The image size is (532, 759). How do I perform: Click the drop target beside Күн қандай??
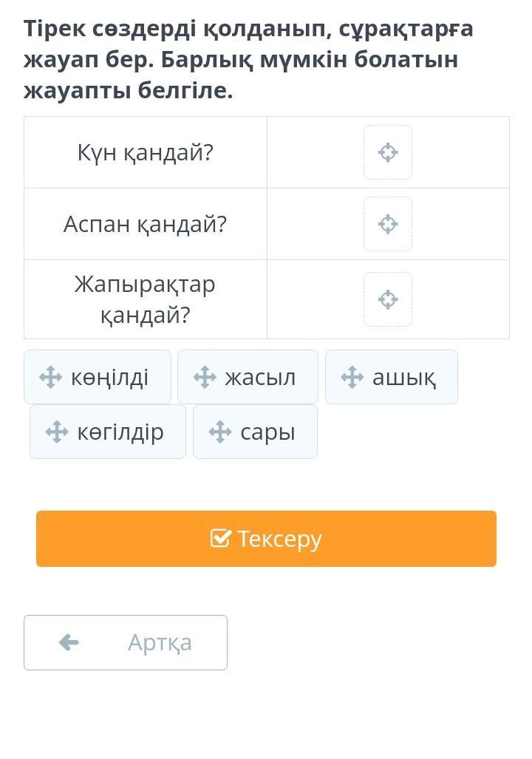(x=388, y=152)
